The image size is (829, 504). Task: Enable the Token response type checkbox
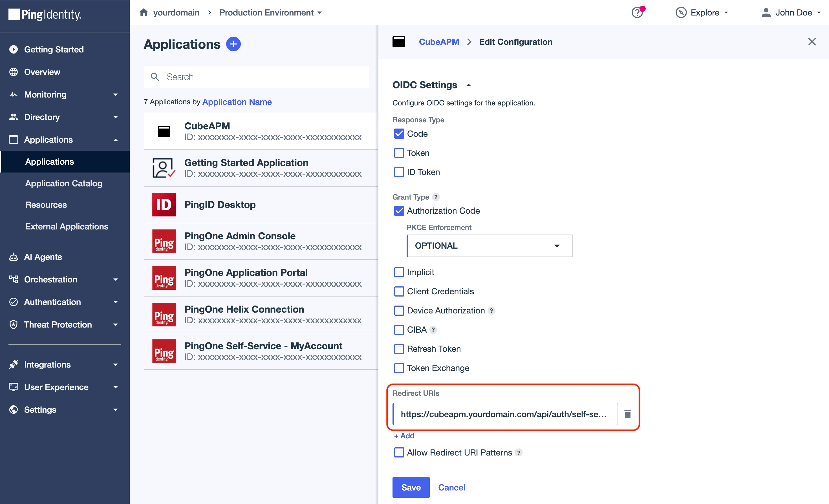[x=399, y=153]
